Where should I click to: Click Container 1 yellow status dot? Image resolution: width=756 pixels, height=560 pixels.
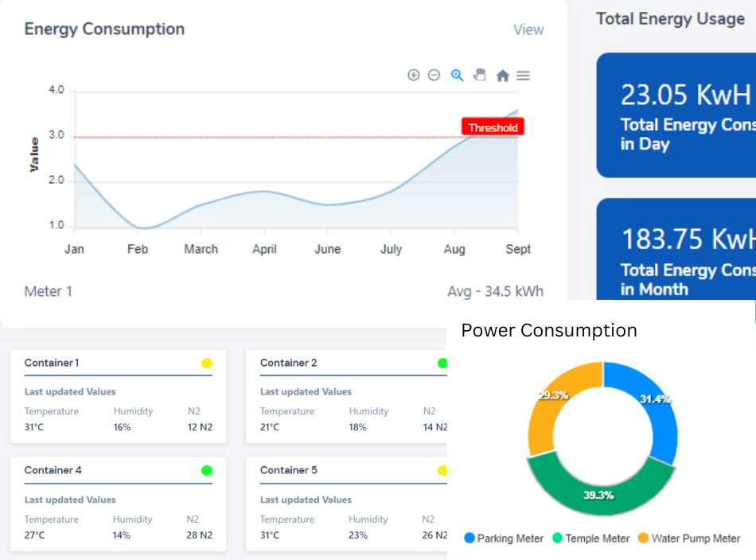[x=207, y=364]
